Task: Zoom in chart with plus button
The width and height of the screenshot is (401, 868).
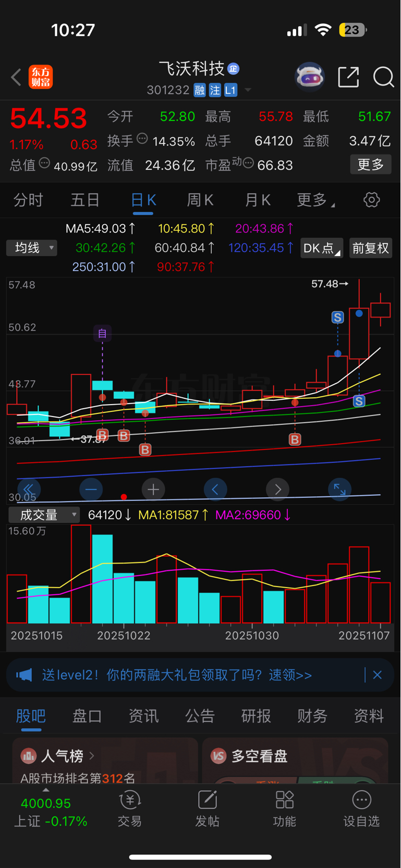Action: click(x=153, y=490)
